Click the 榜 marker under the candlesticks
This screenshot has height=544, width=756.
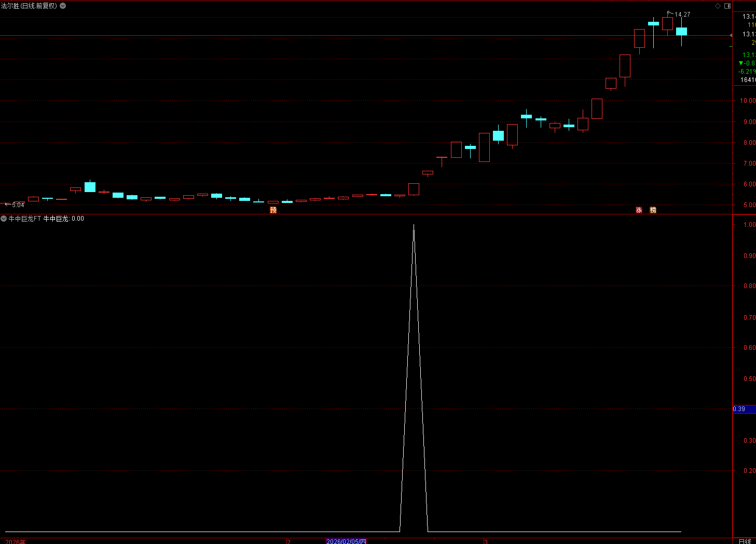[x=653, y=210]
